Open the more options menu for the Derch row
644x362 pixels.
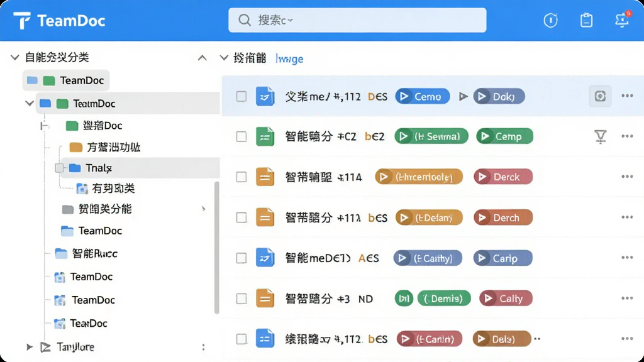tap(627, 217)
